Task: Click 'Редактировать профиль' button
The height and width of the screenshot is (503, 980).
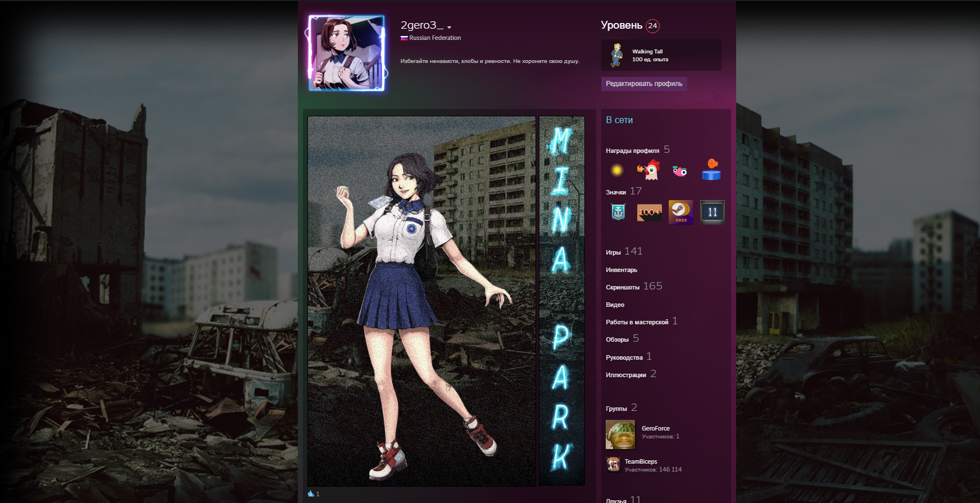Action: pyautogui.click(x=644, y=84)
